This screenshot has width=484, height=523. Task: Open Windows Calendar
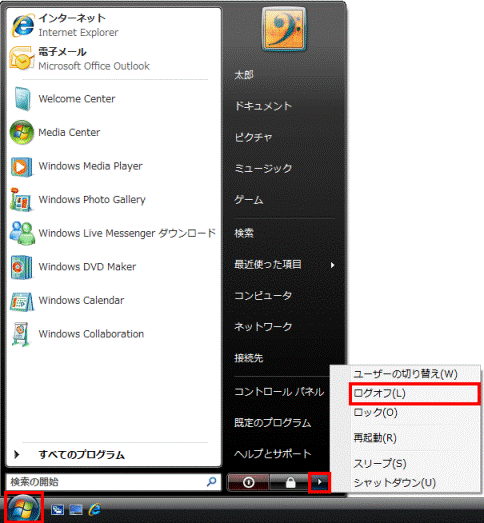coord(113,300)
